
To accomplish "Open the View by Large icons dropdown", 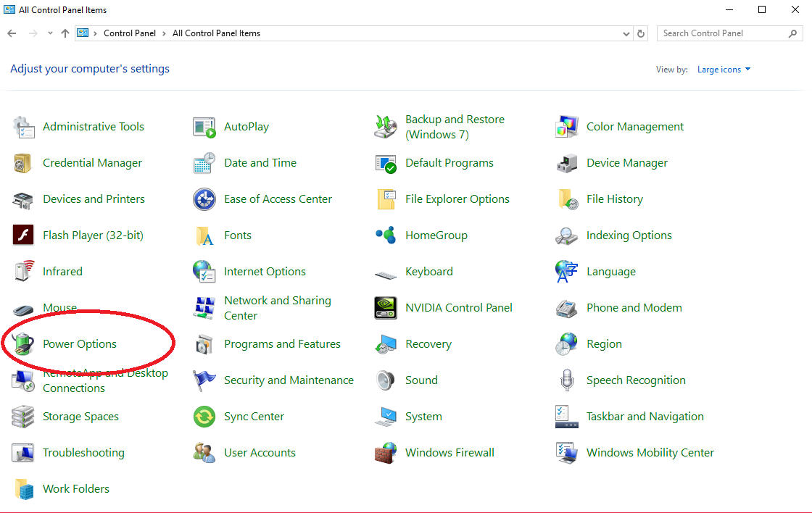I will point(724,70).
